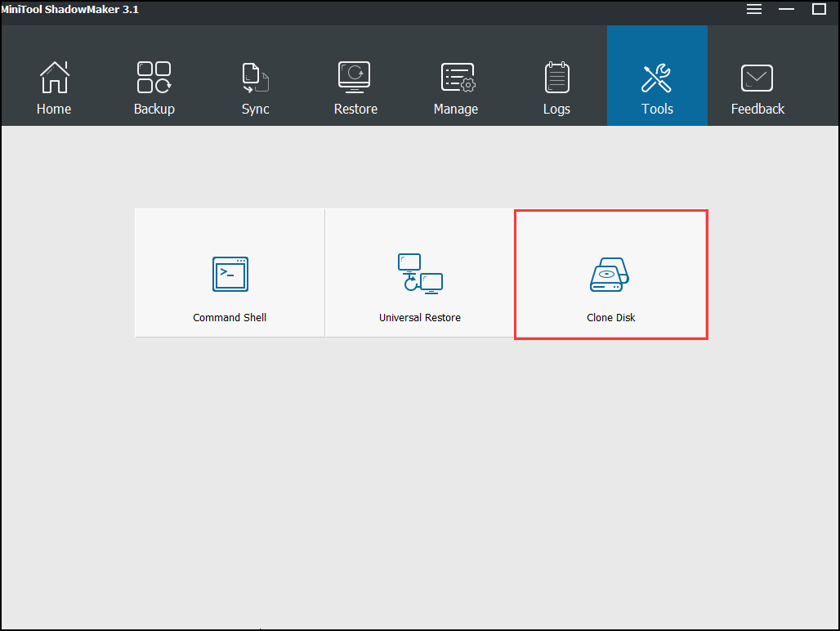Switch to the Sync label

(x=255, y=110)
